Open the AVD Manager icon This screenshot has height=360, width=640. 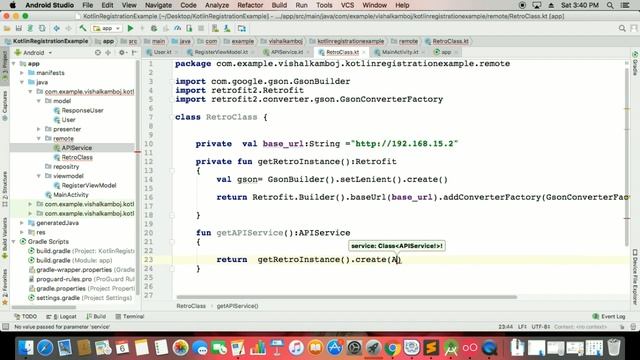click(x=215, y=29)
